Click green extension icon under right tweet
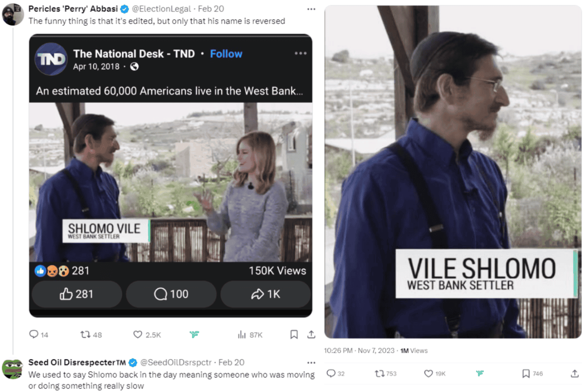The width and height of the screenshot is (588, 392). tap(480, 373)
